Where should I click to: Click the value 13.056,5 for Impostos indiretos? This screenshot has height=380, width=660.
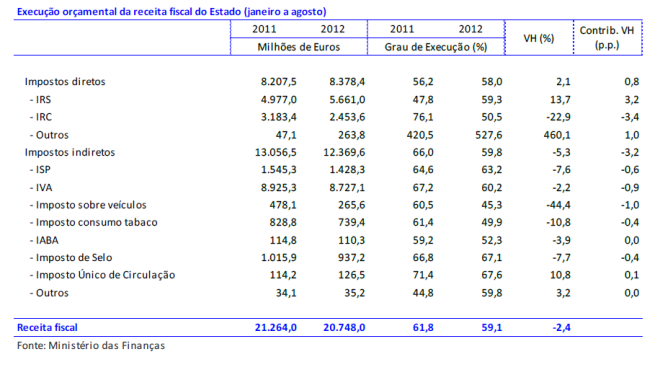[275, 152]
